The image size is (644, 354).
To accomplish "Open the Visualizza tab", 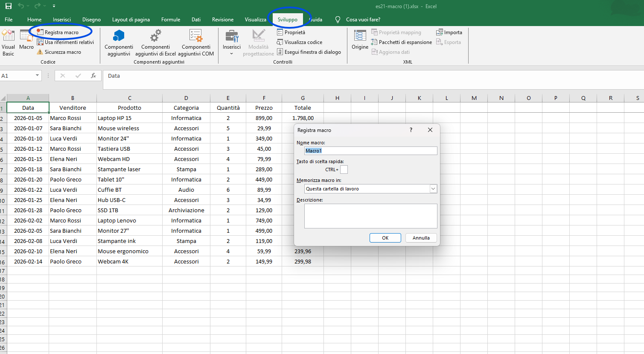I will 255,20.
